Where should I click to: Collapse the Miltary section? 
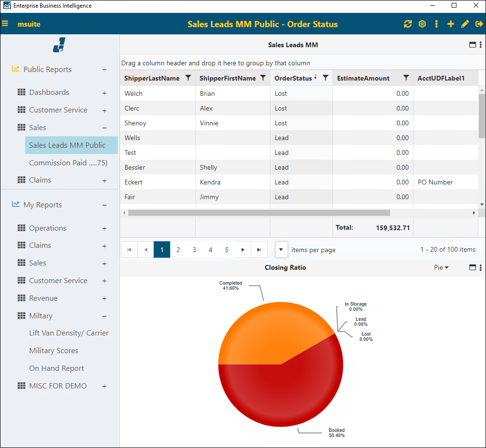104,316
